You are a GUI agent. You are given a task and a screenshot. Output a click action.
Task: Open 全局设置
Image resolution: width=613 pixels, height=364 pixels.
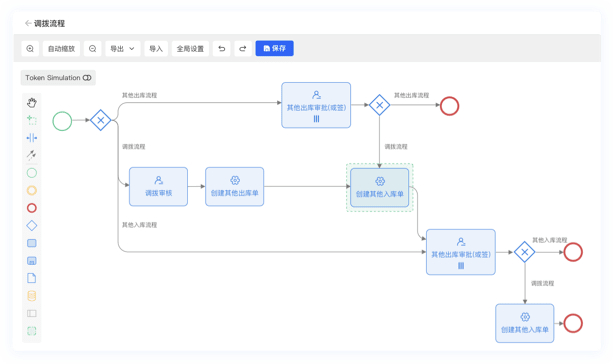[190, 49]
